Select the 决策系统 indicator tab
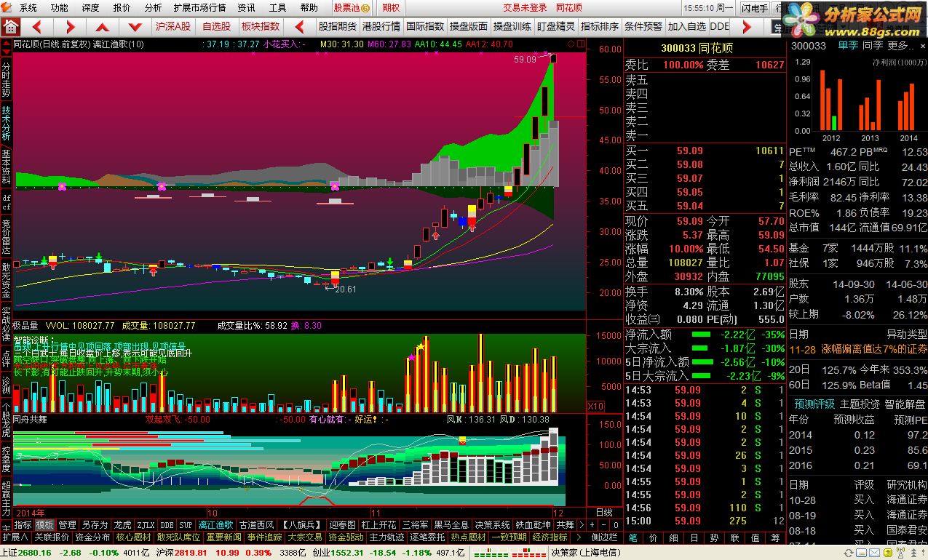The width and height of the screenshot is (928, 560). tap(493, 524)
